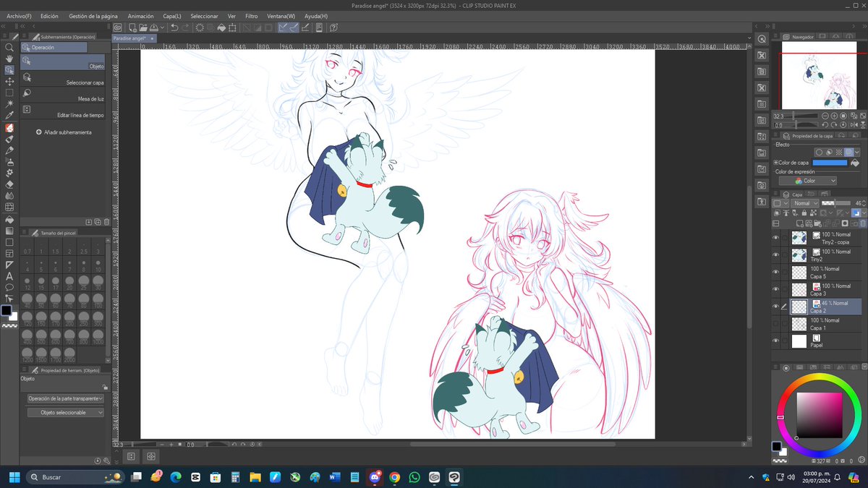
Task: Choose the 2000 brush size preset
Action: click(69, 354)
